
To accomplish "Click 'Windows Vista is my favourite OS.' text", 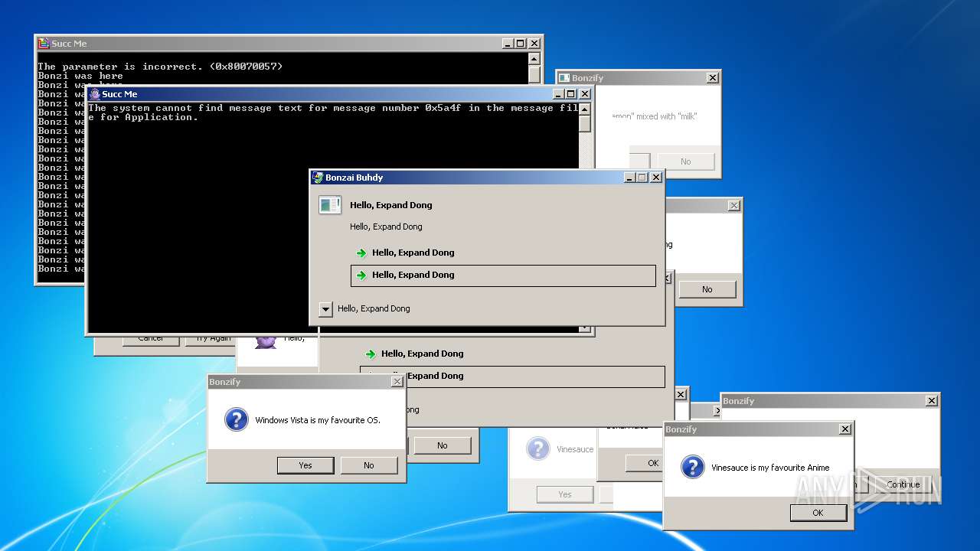I will (318, 420).
